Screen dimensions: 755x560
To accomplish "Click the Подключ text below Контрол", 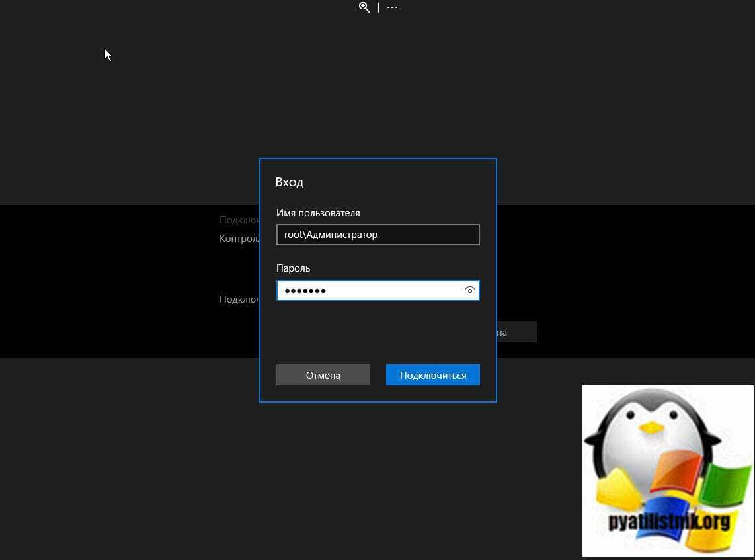I will (239, 300).
